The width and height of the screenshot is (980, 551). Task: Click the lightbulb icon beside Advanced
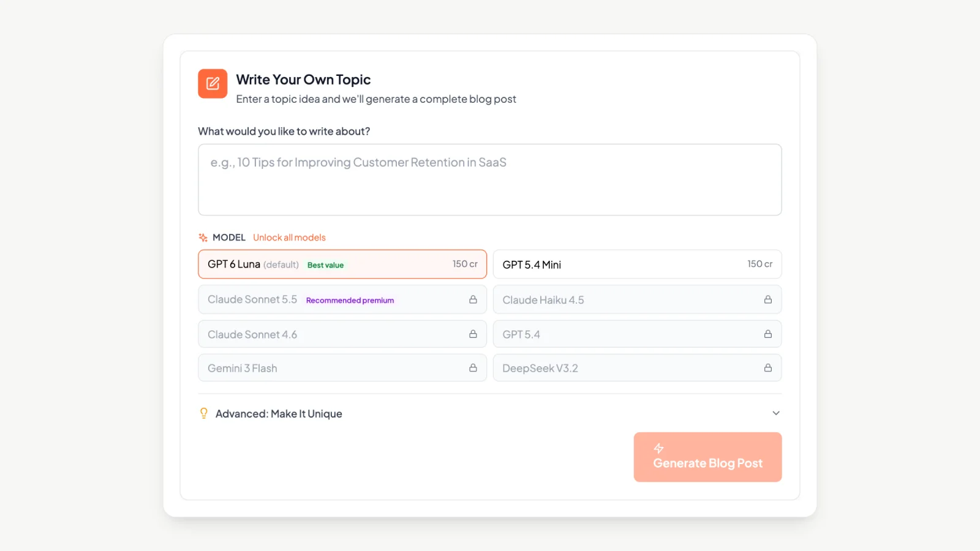click(x=204, y=413)
